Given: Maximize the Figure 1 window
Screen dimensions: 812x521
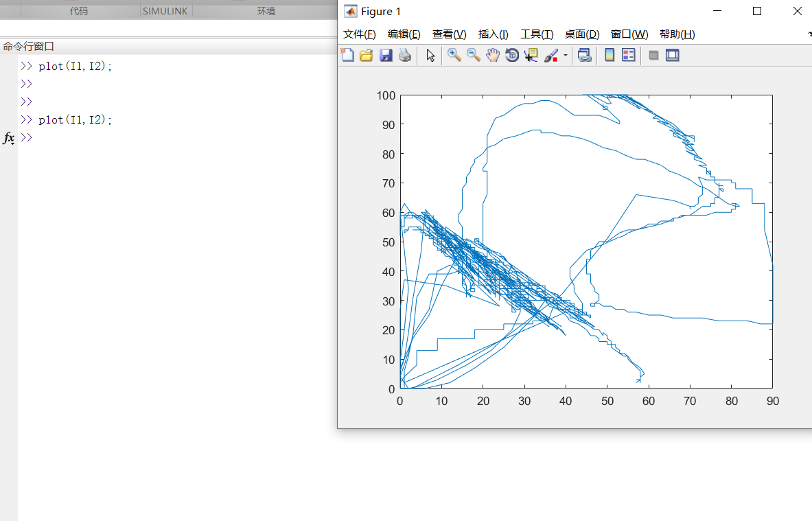Looking at the screenshot, I should [757, 11].
